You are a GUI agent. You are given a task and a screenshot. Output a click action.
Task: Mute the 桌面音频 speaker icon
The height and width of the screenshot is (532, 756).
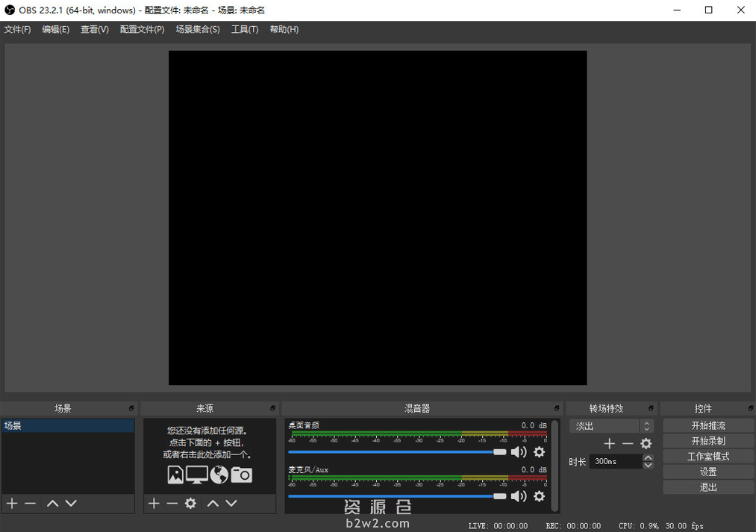(519, 452)
